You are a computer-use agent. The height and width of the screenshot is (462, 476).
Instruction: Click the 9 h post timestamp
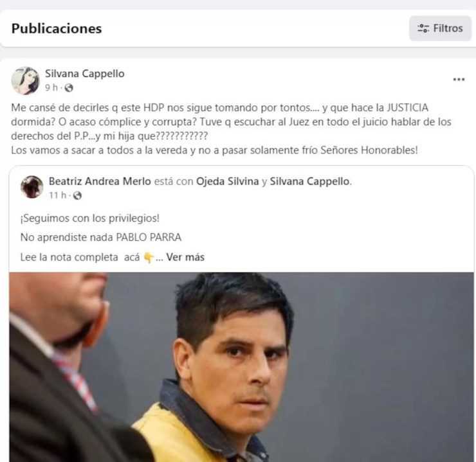point(51,87)
